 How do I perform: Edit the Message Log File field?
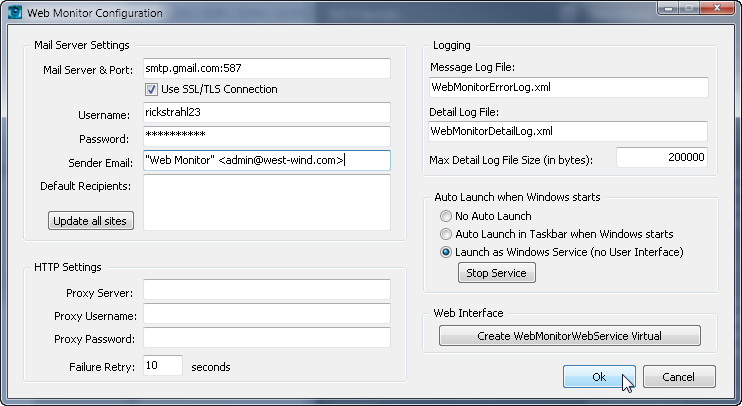(x=568, y=88)
